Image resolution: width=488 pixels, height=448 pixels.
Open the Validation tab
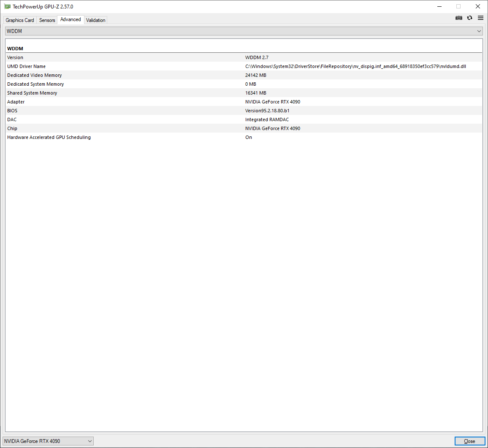pyautogui.click(x=95, y=20)
